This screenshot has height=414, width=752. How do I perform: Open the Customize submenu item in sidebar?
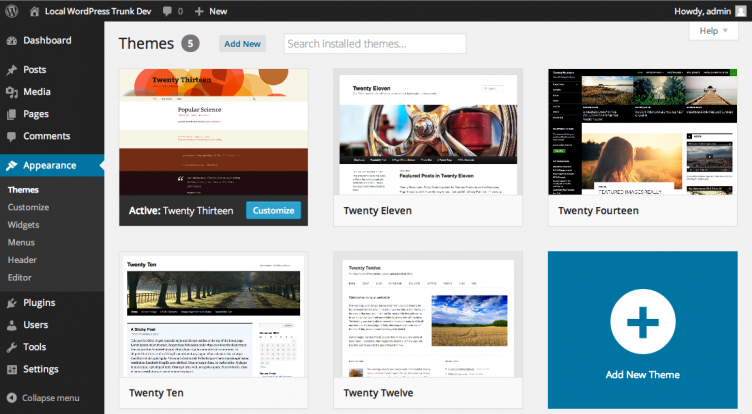click(x=28, y=207)
